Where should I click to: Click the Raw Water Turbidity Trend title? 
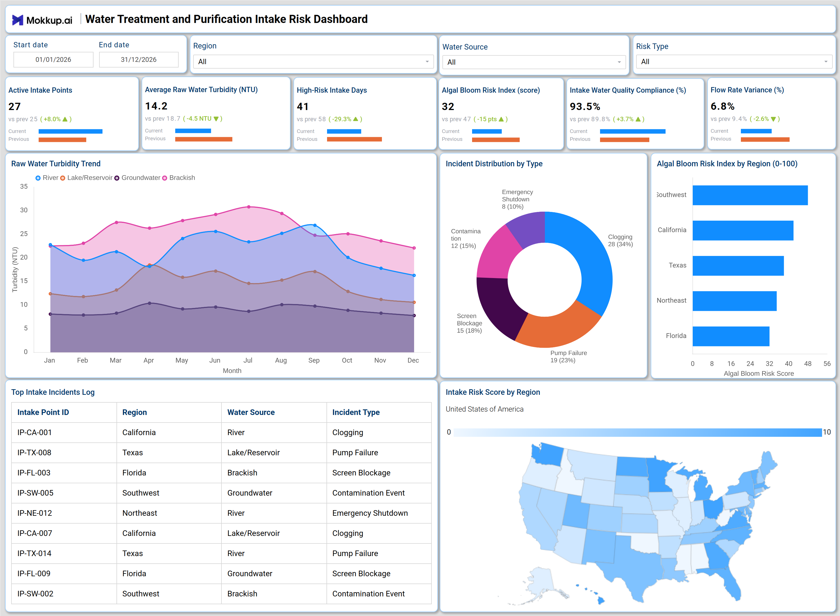[56, 164]
